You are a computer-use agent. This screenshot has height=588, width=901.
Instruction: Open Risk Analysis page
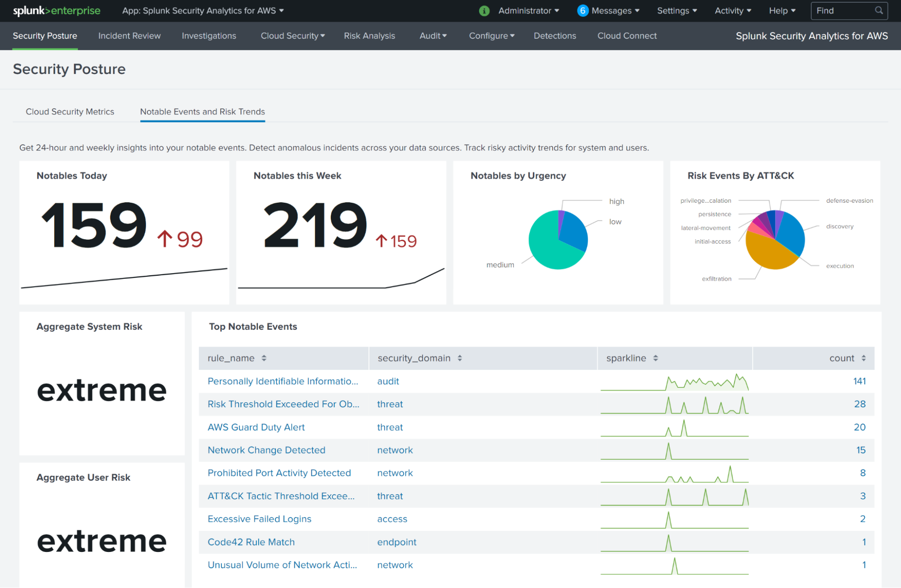point(369,36)
